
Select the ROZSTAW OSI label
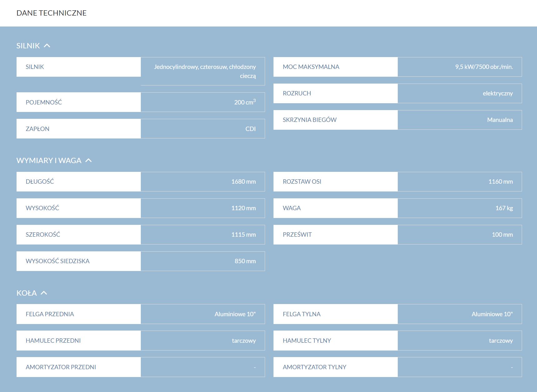[336, 181]
